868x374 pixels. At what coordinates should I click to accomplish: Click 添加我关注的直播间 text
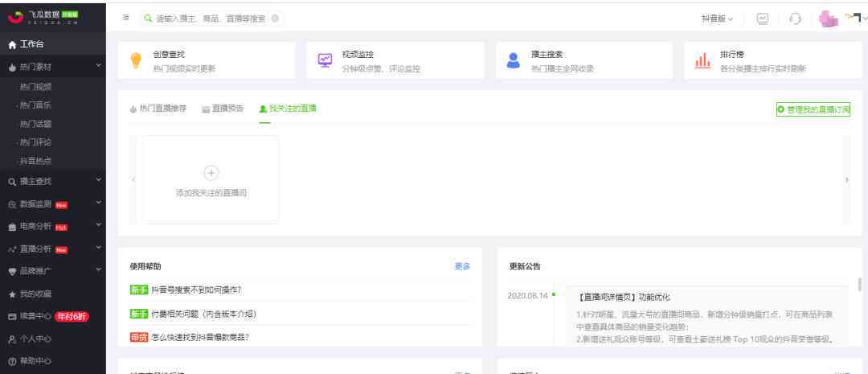211,193
